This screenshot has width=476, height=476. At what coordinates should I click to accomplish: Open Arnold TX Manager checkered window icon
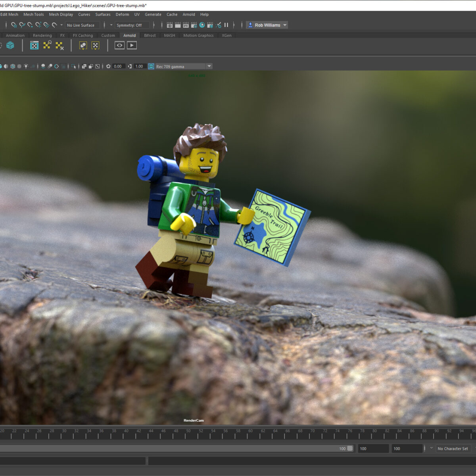point(35,45)
